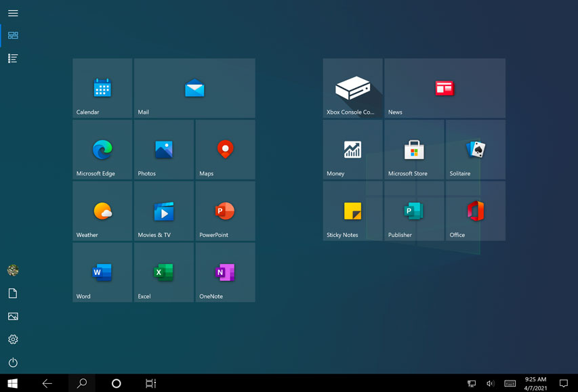Image resolution: width=578 pixels, height=392 pixels.
Task: Launch PowerPoint
Action: (224, 211)
